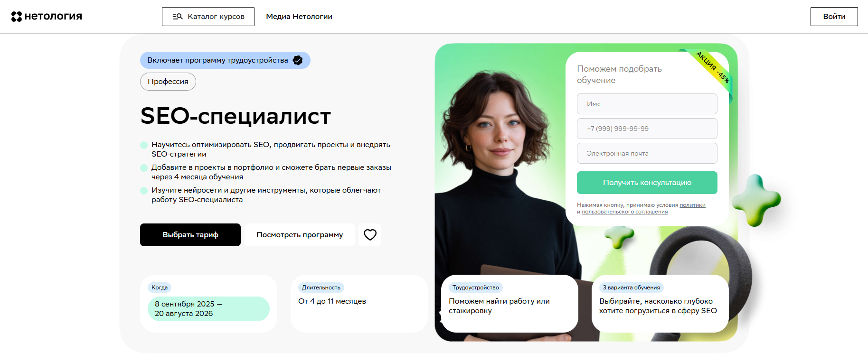
Task: Click the Электронная почта field
Action: pyautogui.click(x=647, y=153)
